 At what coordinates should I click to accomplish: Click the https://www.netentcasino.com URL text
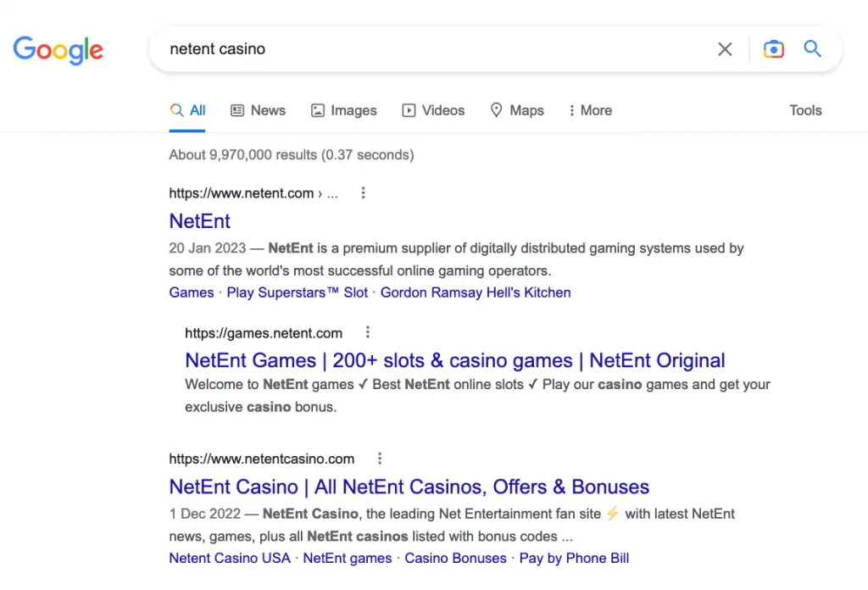pos(262,459)
